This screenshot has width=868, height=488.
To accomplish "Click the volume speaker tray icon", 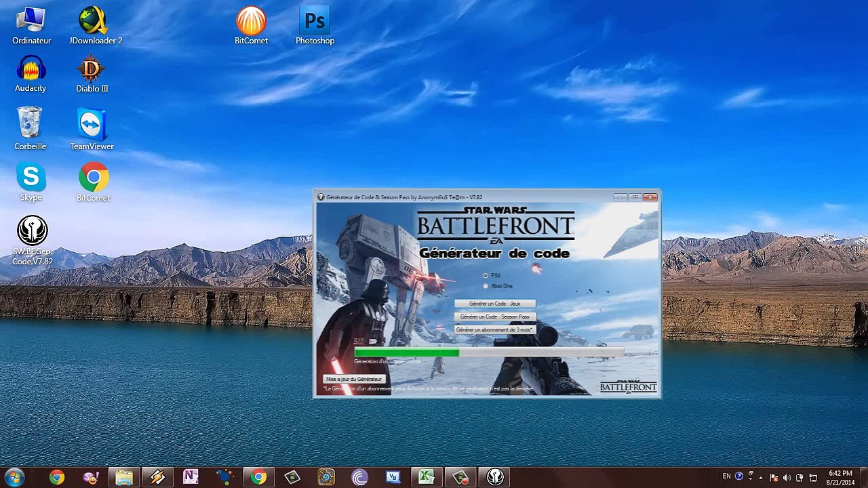I will pos(787,477).
